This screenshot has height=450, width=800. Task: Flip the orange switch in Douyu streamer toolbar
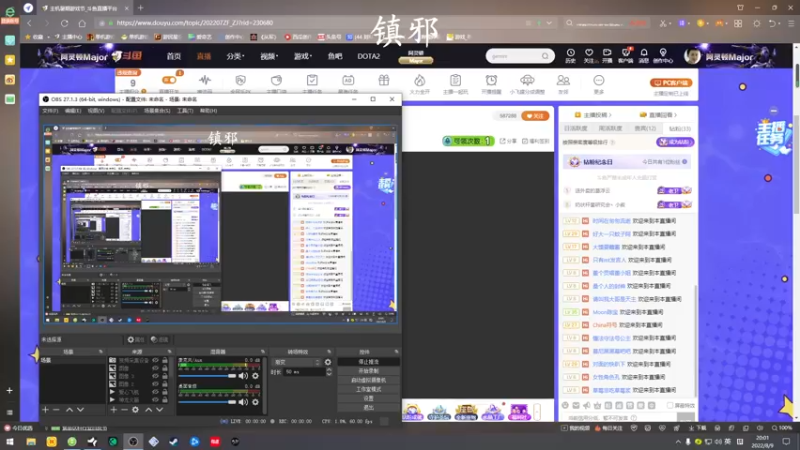tap(169, 80)
